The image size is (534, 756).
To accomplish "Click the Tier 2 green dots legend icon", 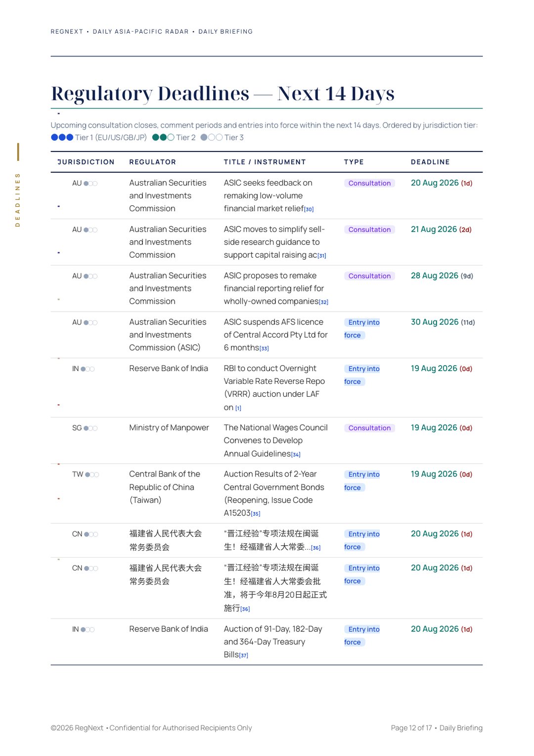I will coord(163,138).
